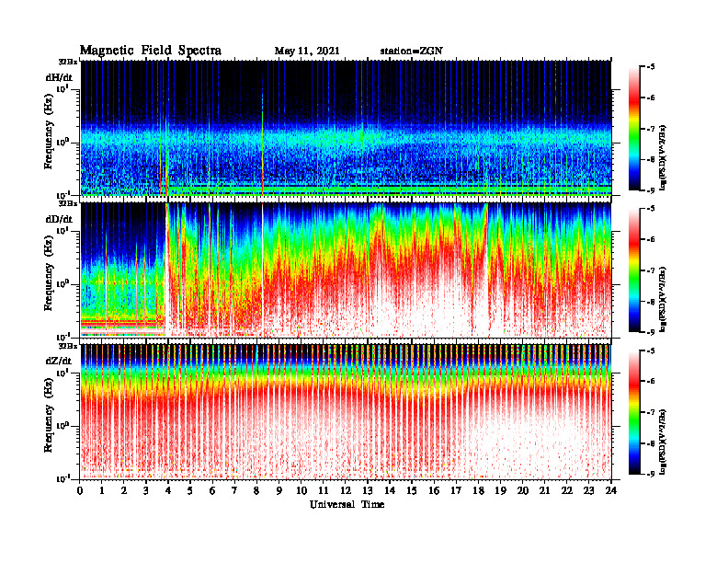
Task: Click hour "8" on the time axis
Action: click(256, 491)
